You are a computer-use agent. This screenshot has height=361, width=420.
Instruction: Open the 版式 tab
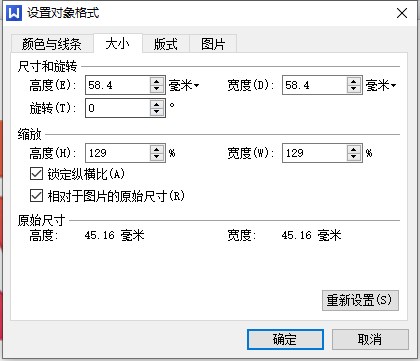[166, 44]
